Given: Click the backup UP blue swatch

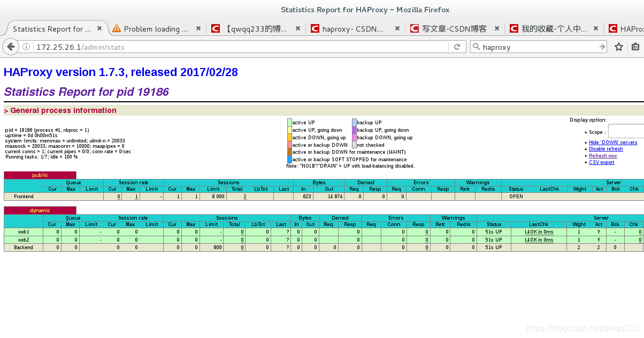Looking at the screenshot, I should (x=354, y=123).
